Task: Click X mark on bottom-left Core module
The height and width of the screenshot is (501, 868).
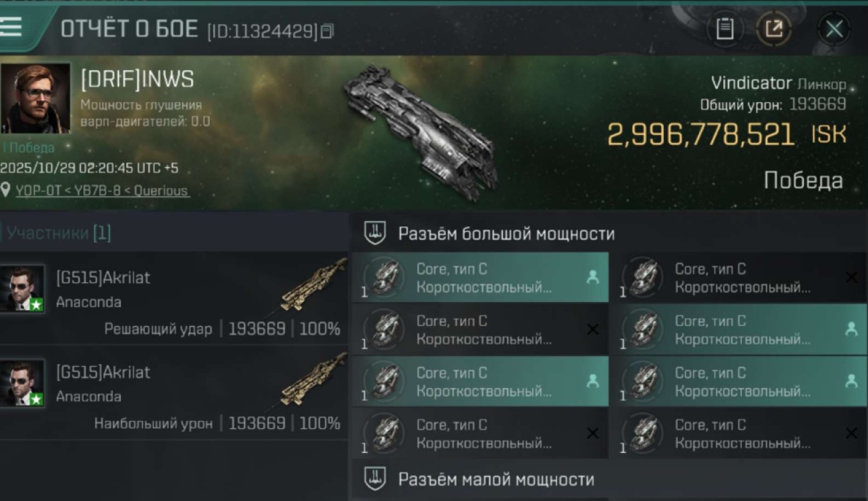Action: click(x=592, y=433)
